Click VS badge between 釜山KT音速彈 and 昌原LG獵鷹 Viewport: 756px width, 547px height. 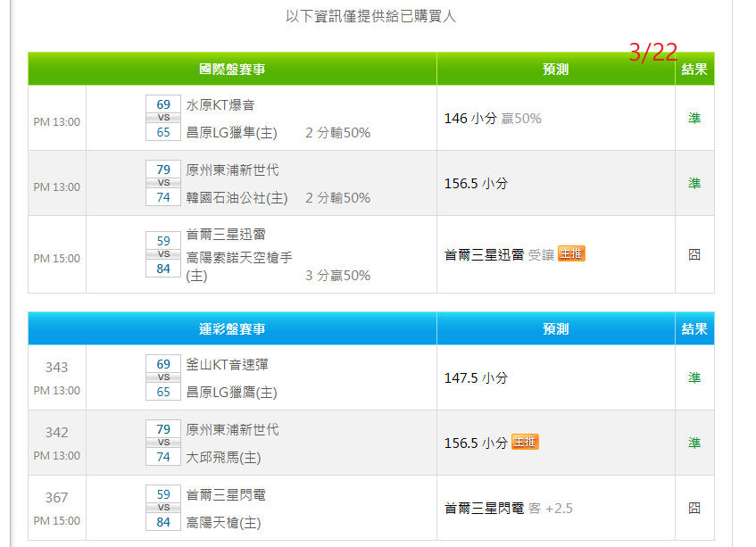point(163,377)
